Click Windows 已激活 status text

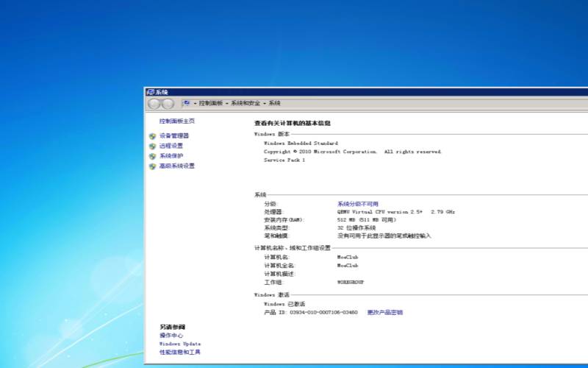pos(284,304)
